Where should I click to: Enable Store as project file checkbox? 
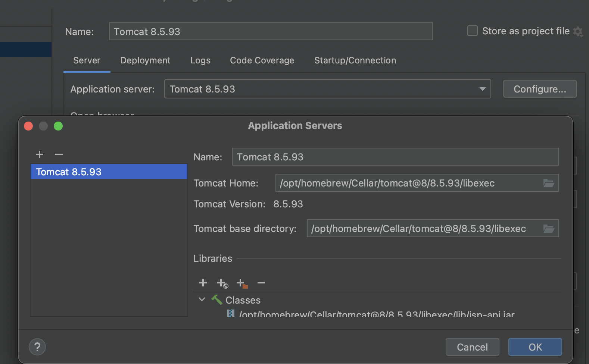point(473,31)
